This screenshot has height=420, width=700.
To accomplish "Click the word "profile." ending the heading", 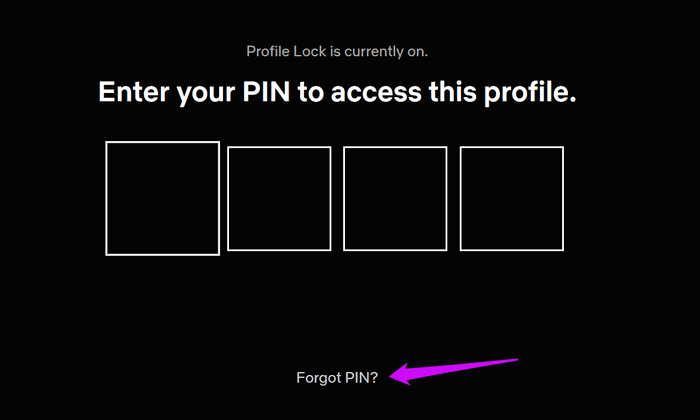I will tap(537, 93).
